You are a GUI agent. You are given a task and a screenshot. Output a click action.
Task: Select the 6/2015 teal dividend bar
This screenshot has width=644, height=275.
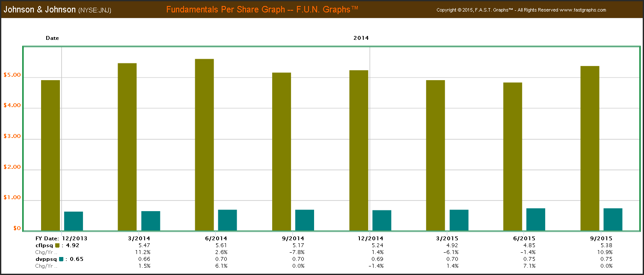tap(536, 219)
